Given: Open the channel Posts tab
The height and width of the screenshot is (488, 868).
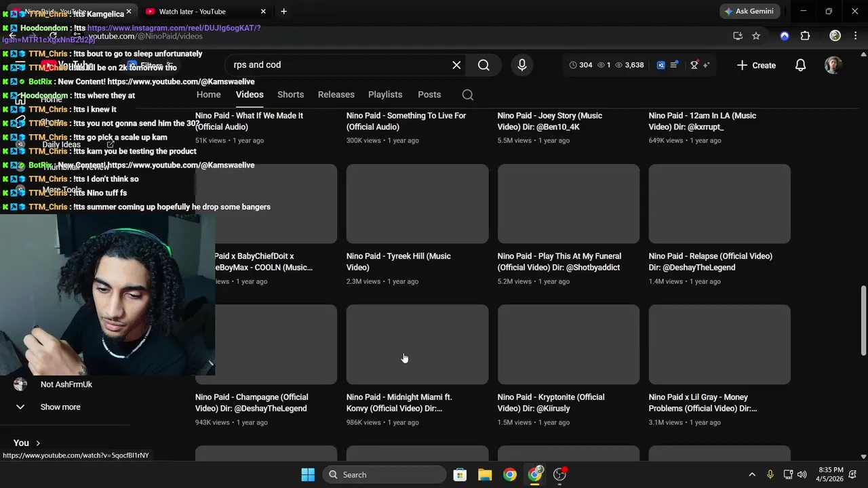Looking at the screenshot, I should pyautogui.click(x=429, y=95).
